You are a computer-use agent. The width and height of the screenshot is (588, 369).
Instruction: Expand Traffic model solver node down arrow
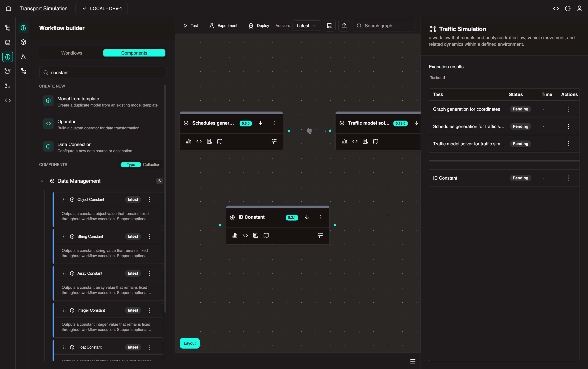tap(416, 123)
